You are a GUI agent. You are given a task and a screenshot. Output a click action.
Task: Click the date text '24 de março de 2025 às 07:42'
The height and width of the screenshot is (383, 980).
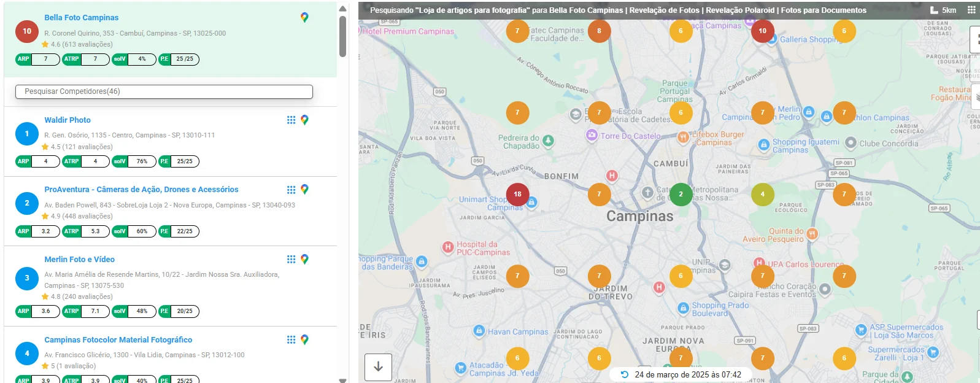(x=688, y=374)
